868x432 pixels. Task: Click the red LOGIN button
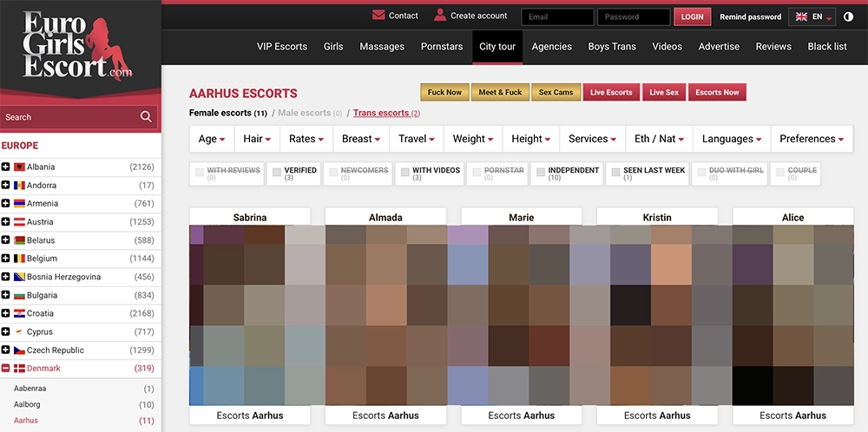[692, 16]
